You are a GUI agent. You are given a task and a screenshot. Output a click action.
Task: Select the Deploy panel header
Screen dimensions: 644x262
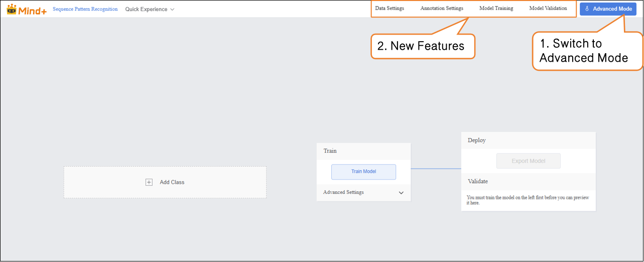476,141
